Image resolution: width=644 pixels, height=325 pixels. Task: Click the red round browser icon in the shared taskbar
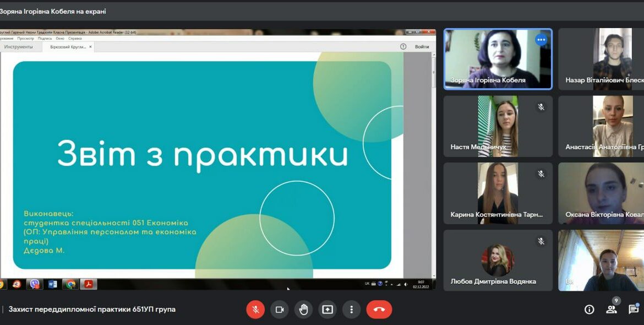(x=17, y=284)
